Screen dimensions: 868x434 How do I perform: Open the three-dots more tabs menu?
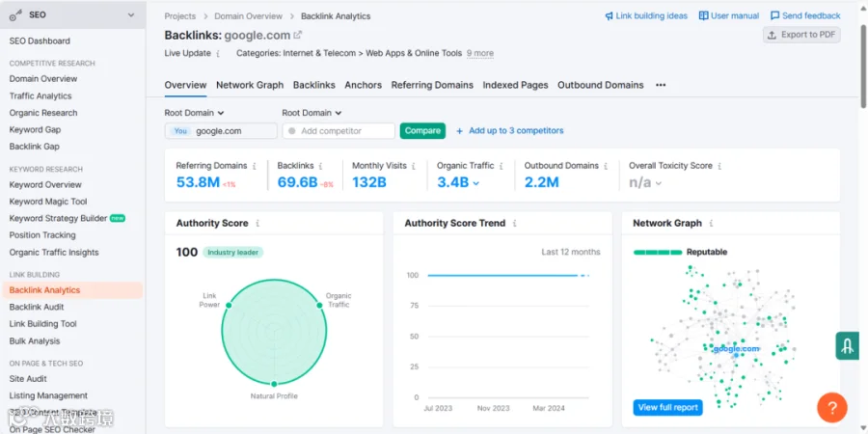tap(661, 85)
